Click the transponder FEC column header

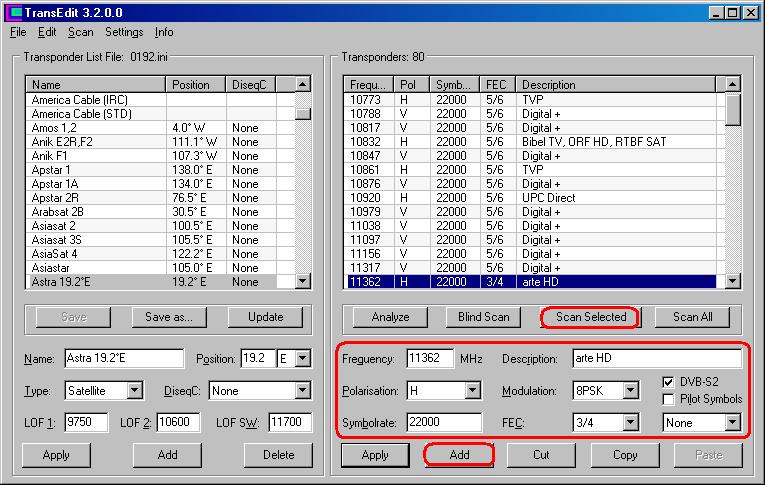coord(498,84)
